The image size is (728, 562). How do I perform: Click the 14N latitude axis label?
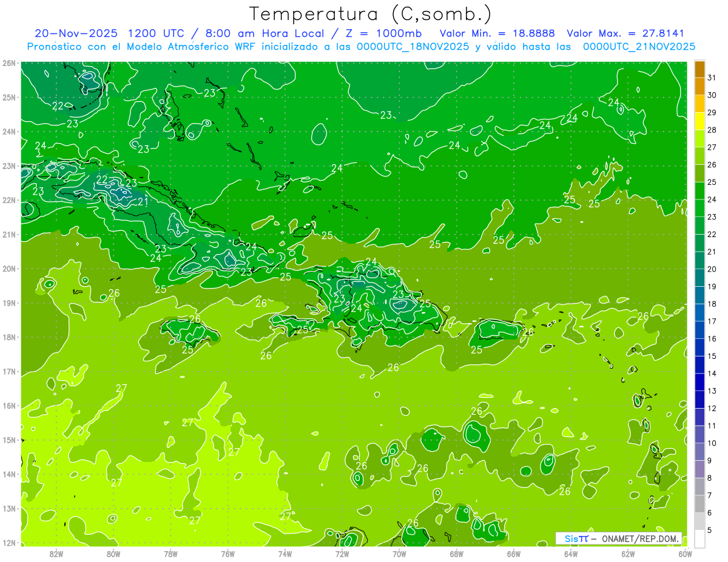coord(9,474)
